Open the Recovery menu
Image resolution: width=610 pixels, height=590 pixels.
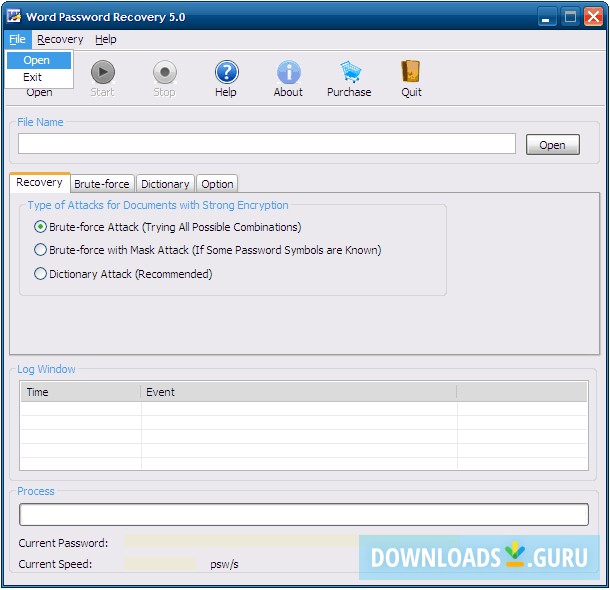[60, 39]
